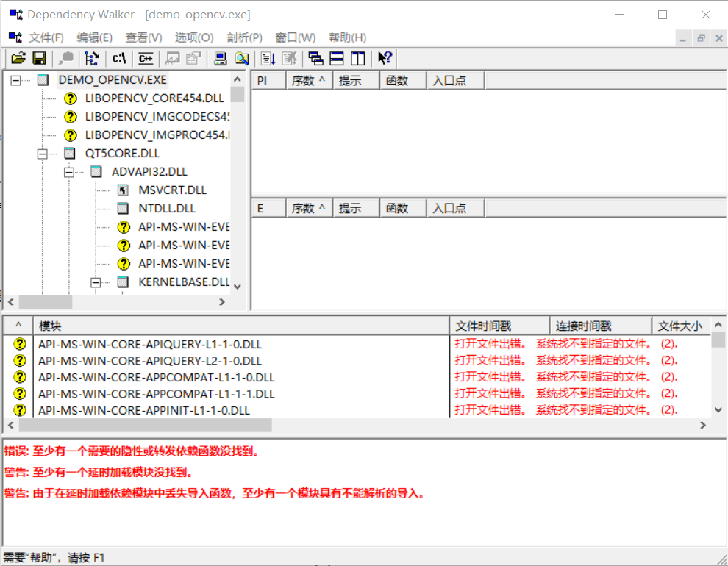This screenshot has width=728, height=566.
Task: Collapse the ADVAPI32.DLL node
Action: 68,171
